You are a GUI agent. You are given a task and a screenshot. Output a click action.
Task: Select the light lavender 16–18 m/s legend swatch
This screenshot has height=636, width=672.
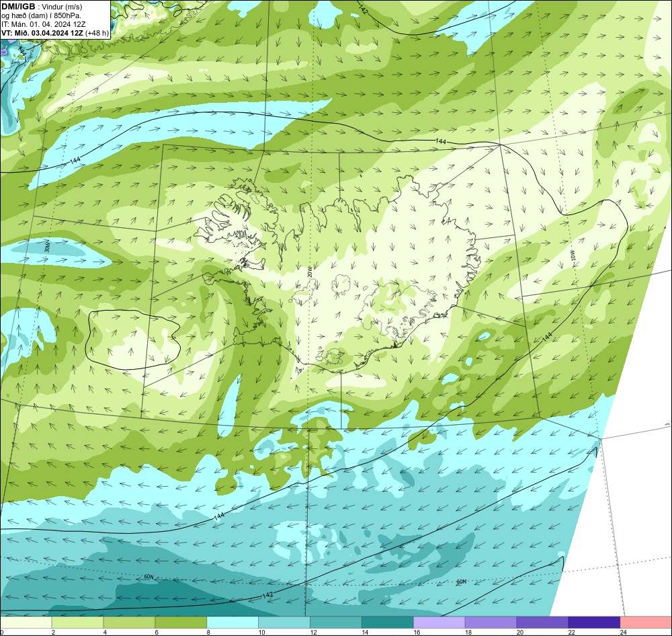tap(439, 623)
